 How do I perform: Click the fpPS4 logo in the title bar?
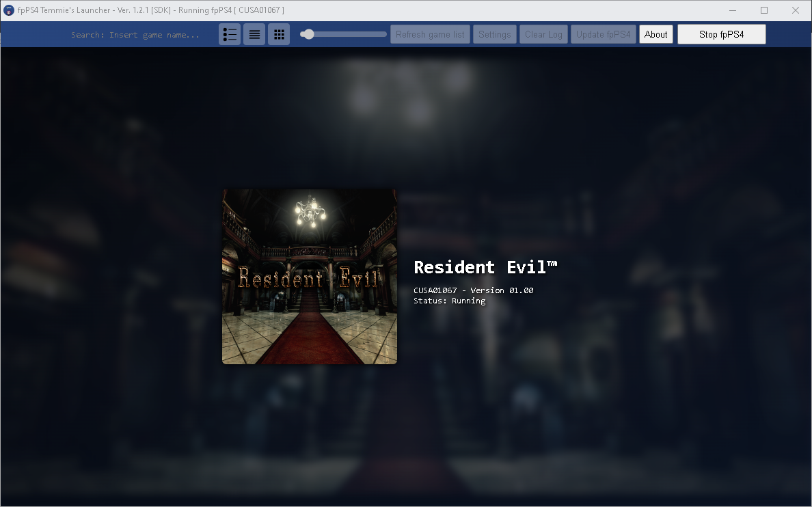pos(8,10)
